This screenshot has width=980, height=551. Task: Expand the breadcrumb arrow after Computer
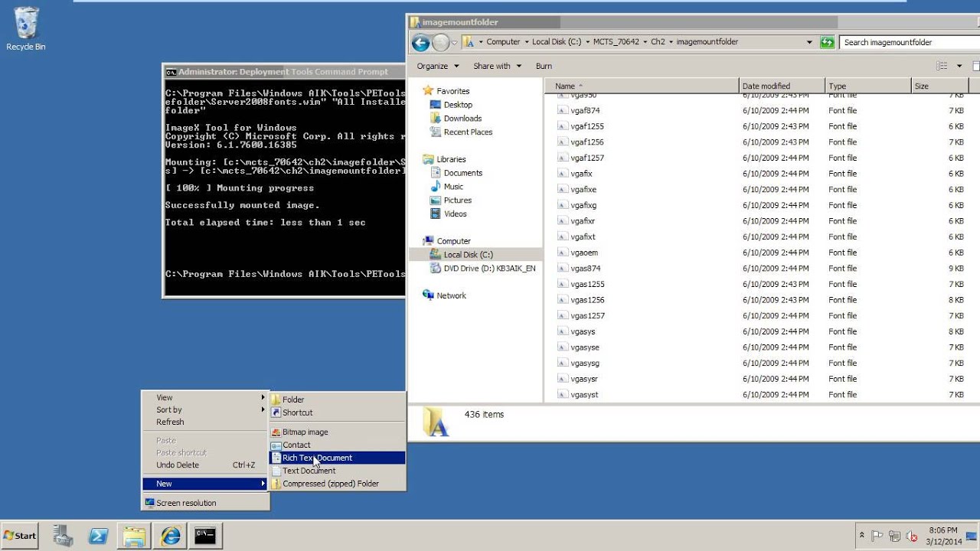pos(526,42)
